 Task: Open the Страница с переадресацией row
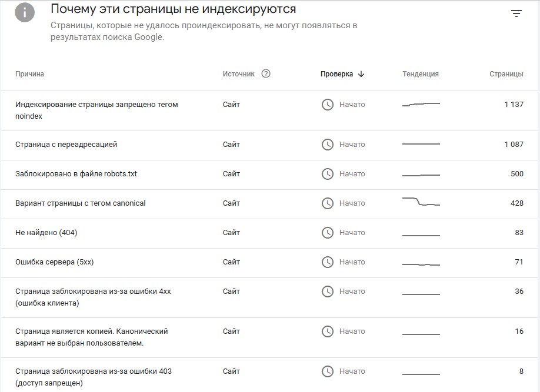(269, 145)
